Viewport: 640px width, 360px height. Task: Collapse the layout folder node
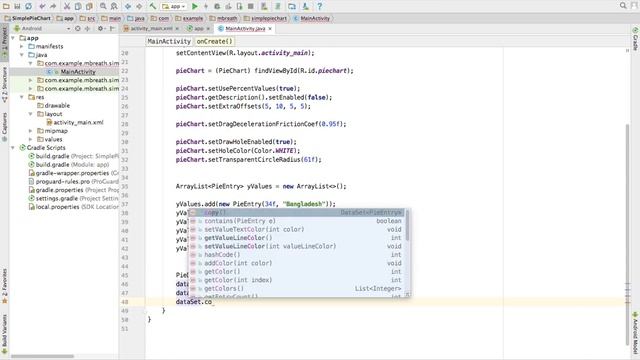tap(31, 114)
